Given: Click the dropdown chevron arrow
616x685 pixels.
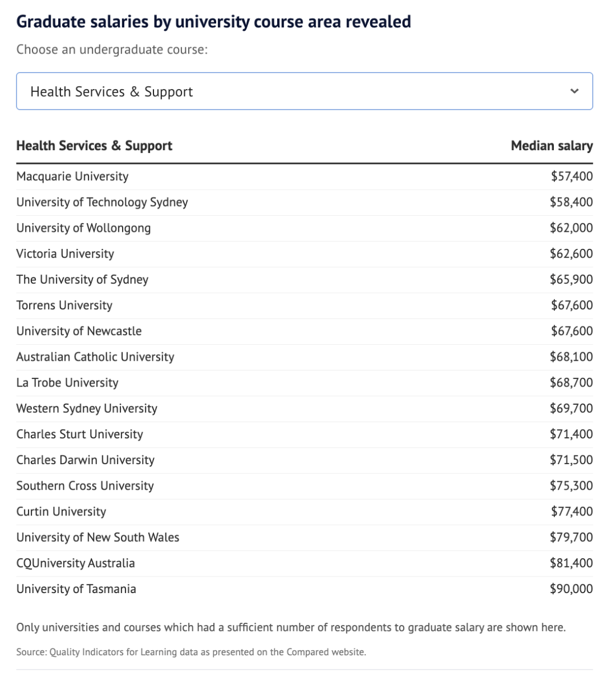Looking at the screenshot, I should click(574, 91).
